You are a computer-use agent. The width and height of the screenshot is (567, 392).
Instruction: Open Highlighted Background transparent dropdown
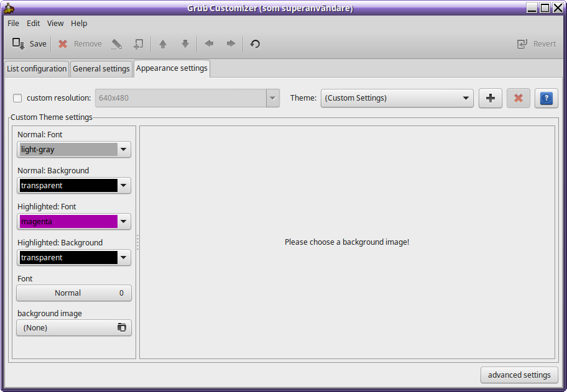pos(74,258)
